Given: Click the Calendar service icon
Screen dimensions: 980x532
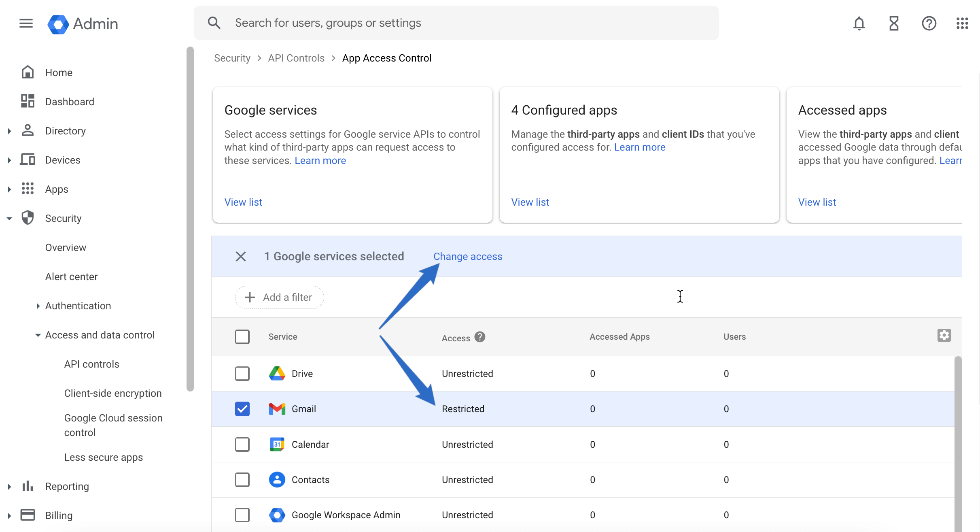Looking at the screenshot, I should pyautogui.click(x=277, y=444).
